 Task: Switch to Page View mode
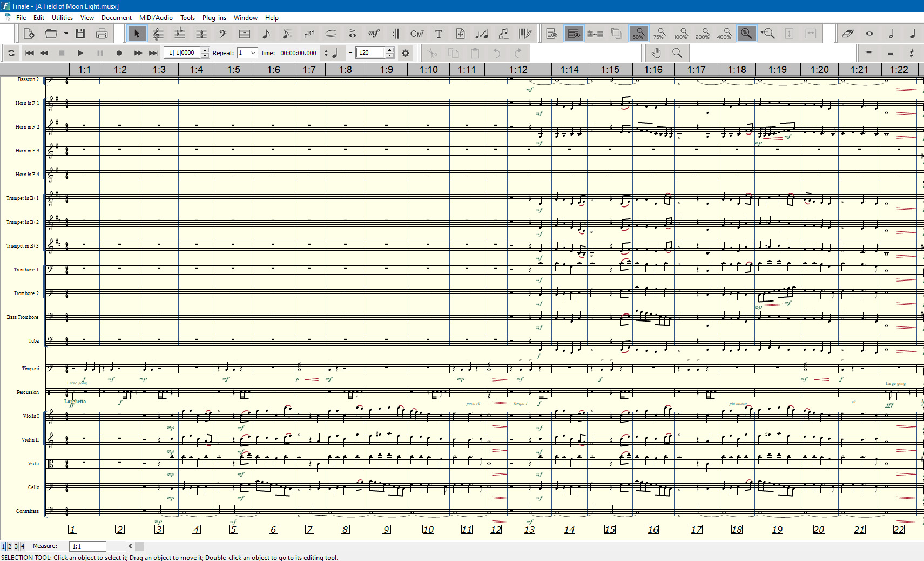click(551, 34)
